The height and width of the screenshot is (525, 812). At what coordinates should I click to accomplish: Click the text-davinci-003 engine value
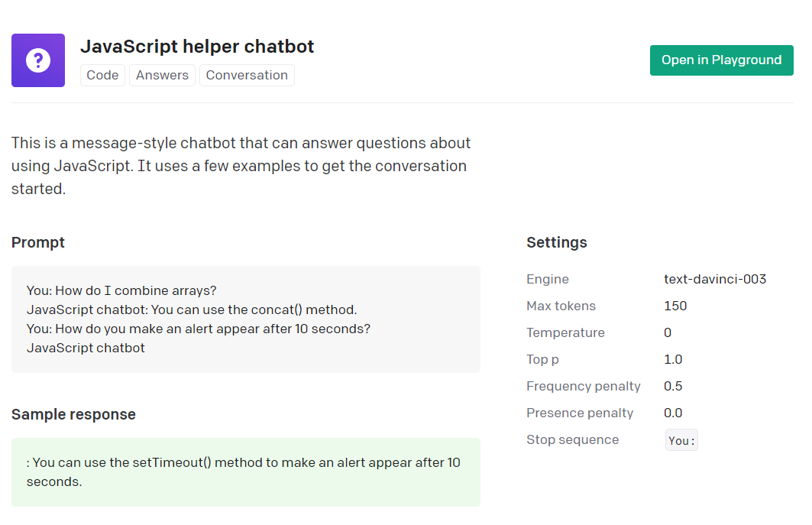(x=715, y=279)
